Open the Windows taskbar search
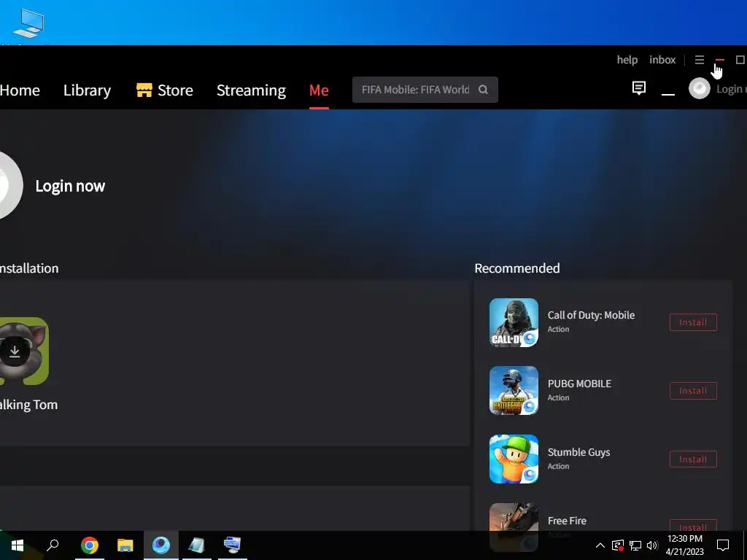Image resolution: width=747 pixels, height=560 pixels. [53, 545]
